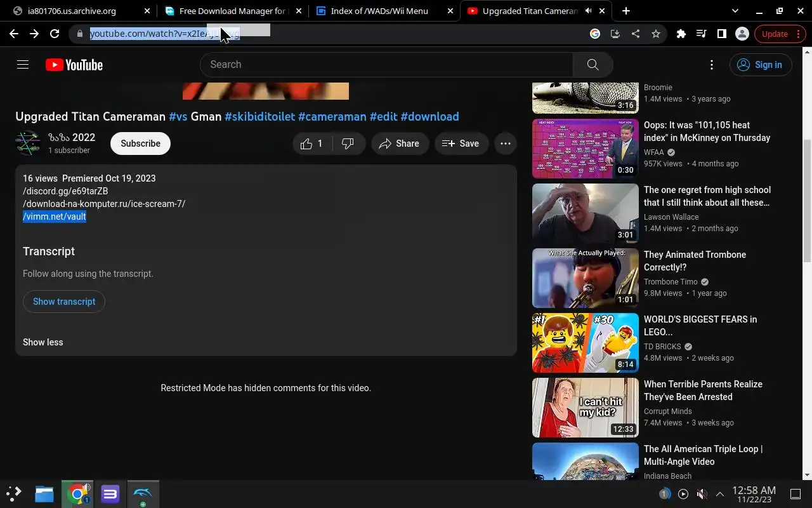The image size is (812, 508).
Task: Toggle muted volume icon in system tray
Action: pyautogui.click(x=702, y=494)
